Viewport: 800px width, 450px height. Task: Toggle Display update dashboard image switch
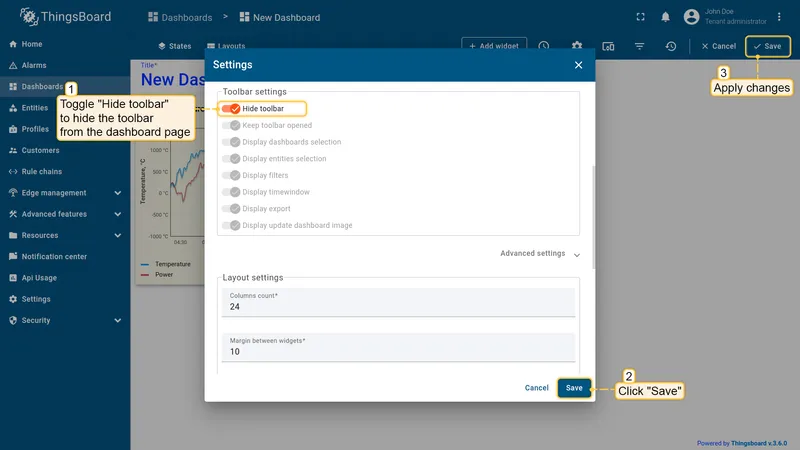coord(231,226)
